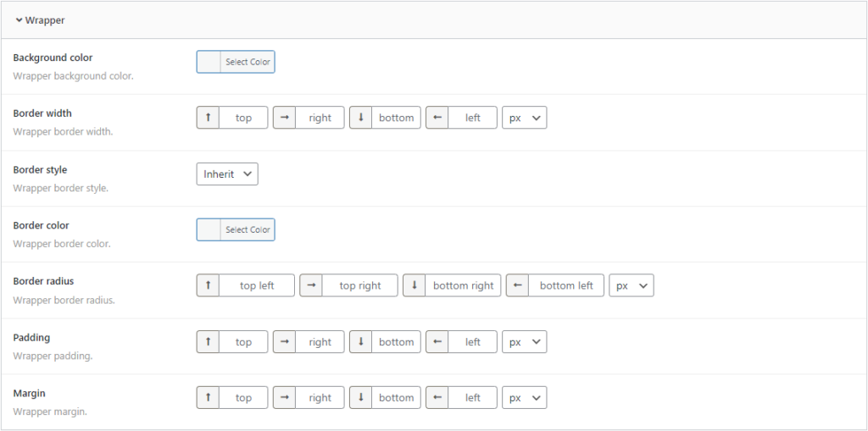Click the left arrow icon for bottom left radius

point(518,285)
